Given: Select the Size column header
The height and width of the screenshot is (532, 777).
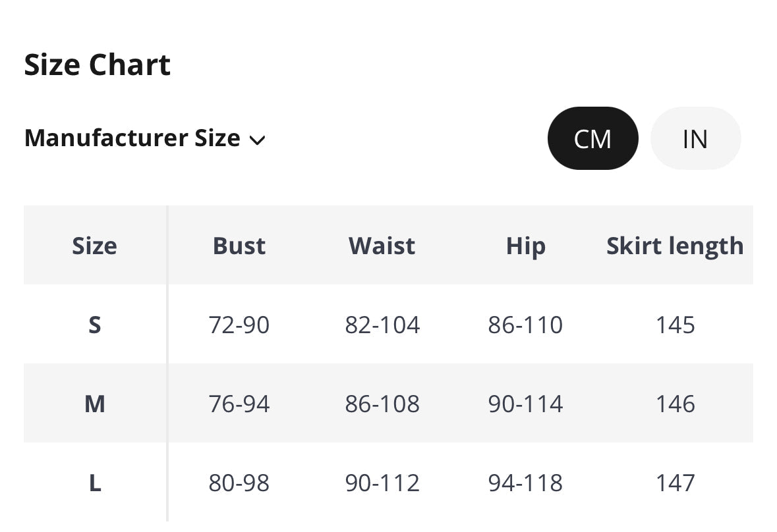Looking at the screenshot, I should pos(94,246).
